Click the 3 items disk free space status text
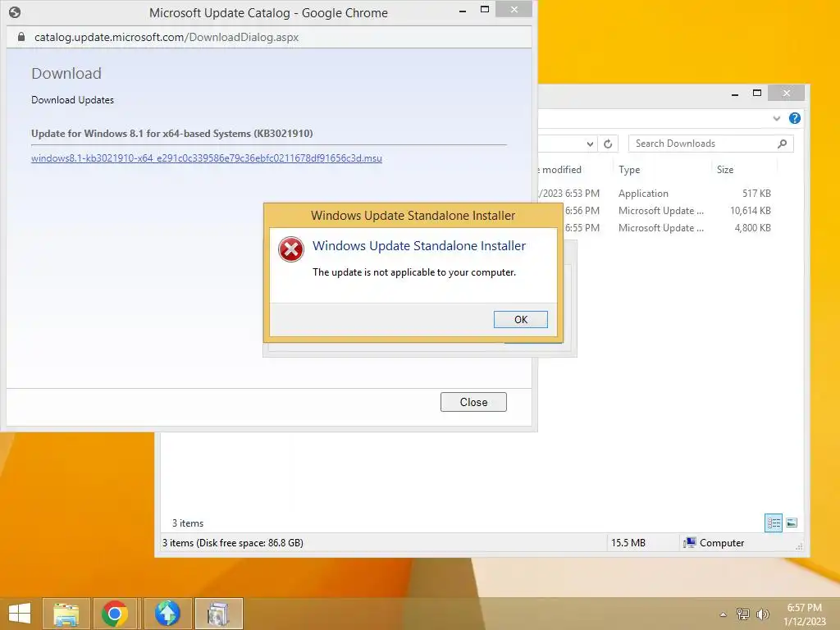The image size is (840, 630). click(232, 543)
